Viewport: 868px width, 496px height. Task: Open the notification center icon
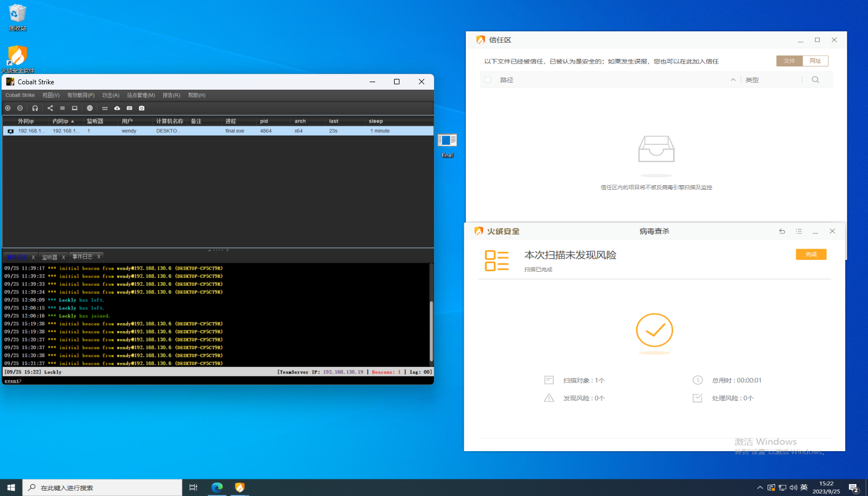(853, 488)
